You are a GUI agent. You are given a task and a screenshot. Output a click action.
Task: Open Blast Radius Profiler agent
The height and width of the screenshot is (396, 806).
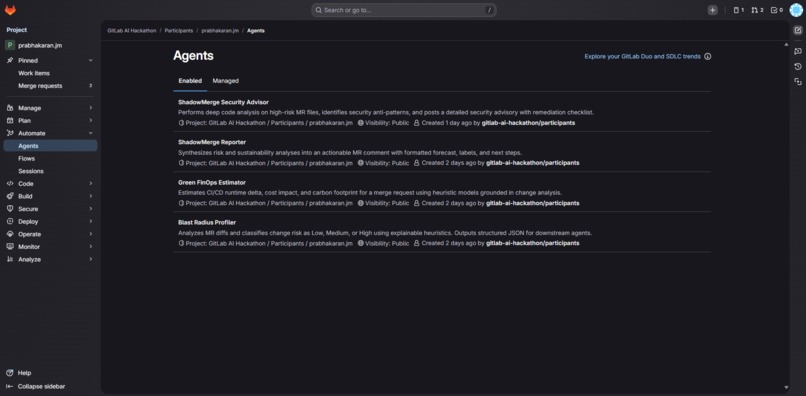click(207, 222)
